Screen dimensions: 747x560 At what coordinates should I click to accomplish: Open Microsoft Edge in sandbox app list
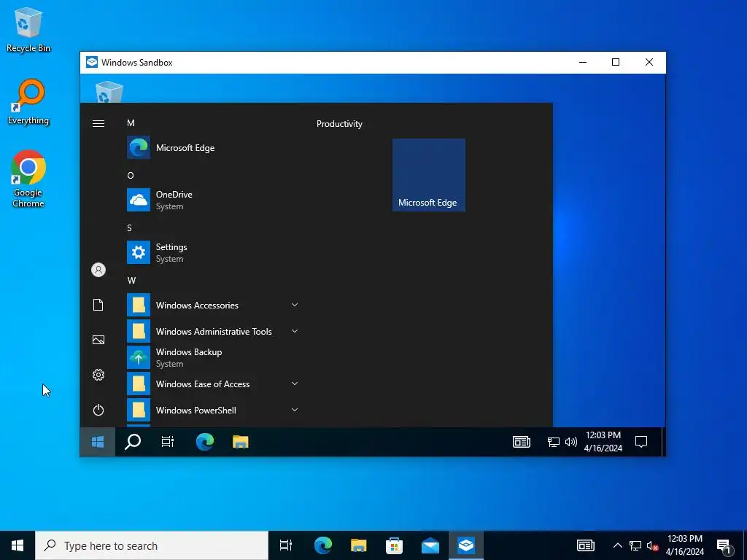coord(213,147)
